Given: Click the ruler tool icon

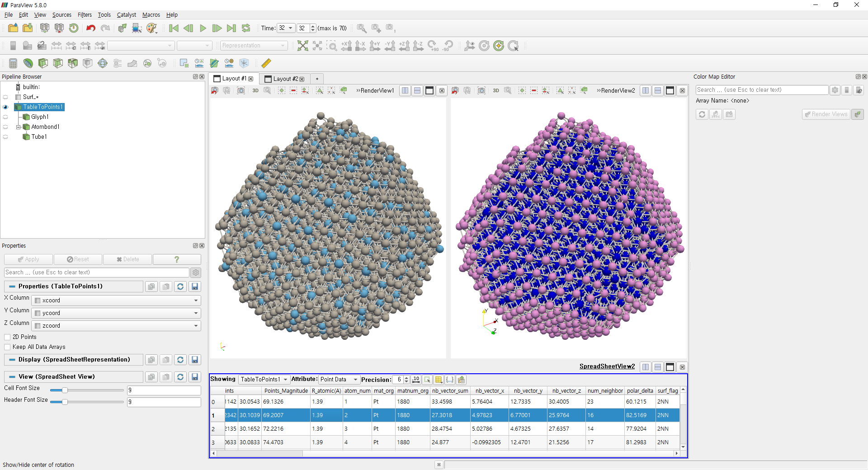Looking at the screenshot, I should (266, 63).
